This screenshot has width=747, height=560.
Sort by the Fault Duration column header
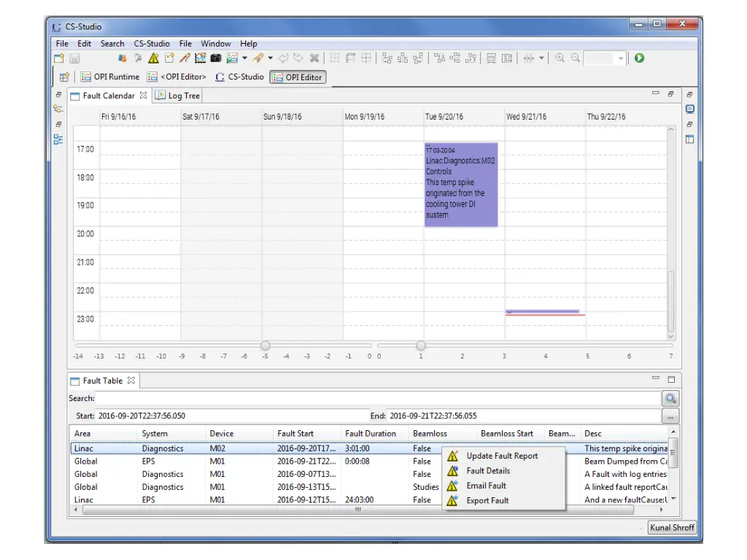coord(376,433)
